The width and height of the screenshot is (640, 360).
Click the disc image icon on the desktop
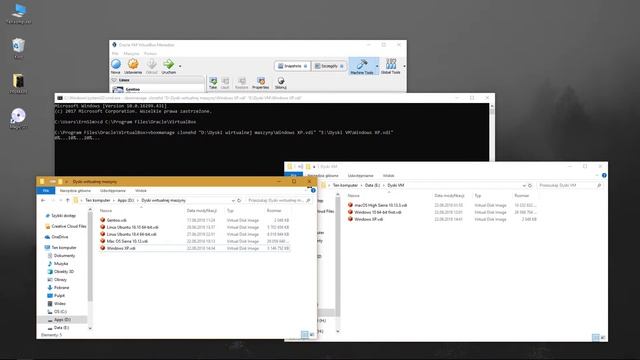(x=18, y=119)
